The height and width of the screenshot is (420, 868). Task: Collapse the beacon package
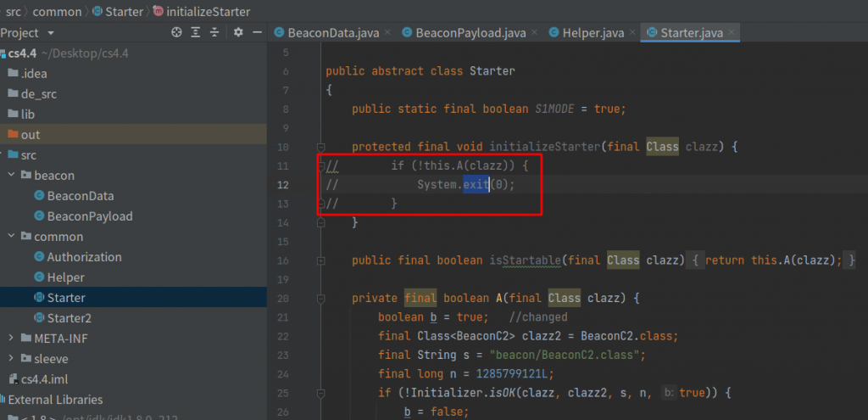(11, 175)
